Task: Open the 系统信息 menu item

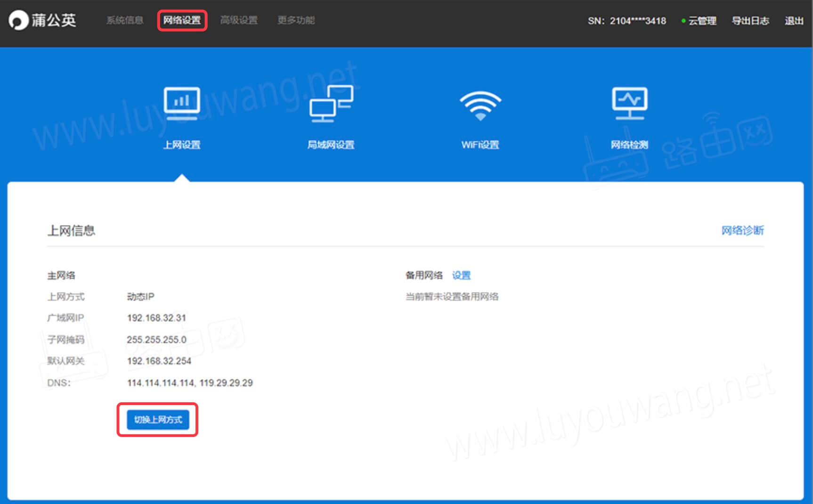Action: 125,20
